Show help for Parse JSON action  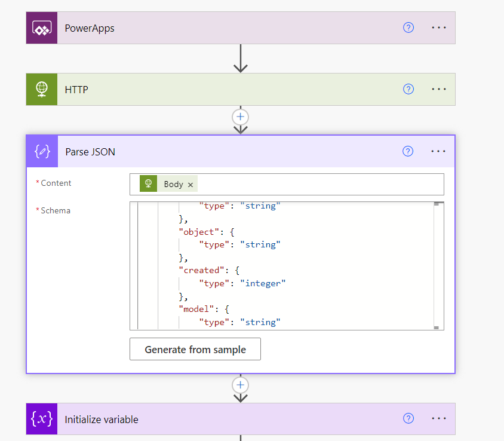(408, 151)
